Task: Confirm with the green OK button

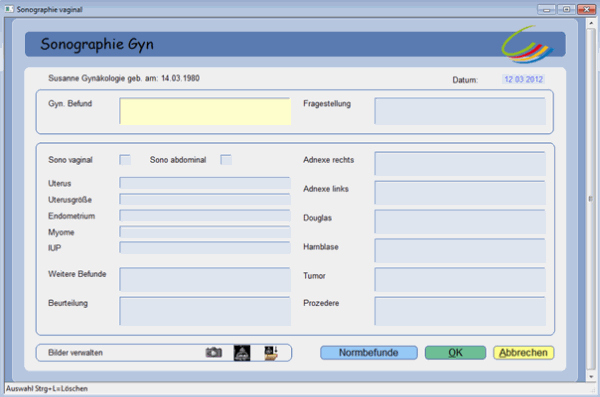Action: [x=455, y=353]
